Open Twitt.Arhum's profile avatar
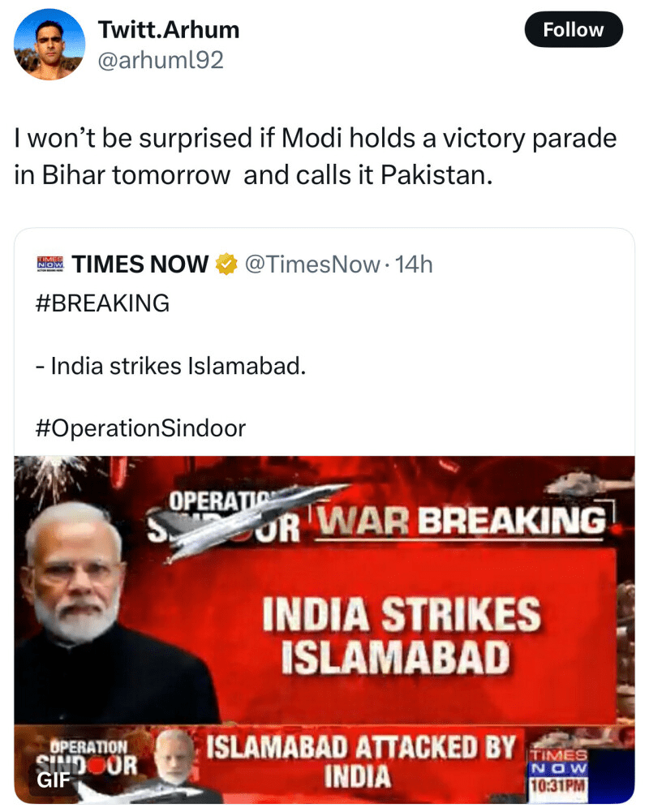This screenshot has height=812, width=649. pos(49,45)
